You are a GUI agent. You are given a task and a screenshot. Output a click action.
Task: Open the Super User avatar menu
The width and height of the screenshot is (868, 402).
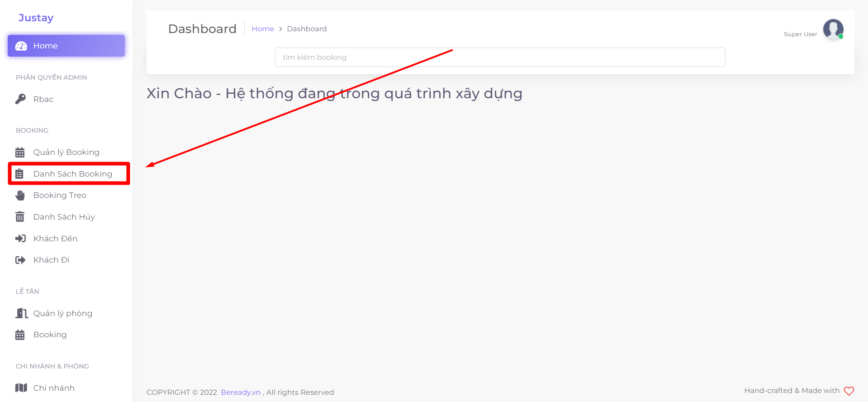tap(833, 29)
